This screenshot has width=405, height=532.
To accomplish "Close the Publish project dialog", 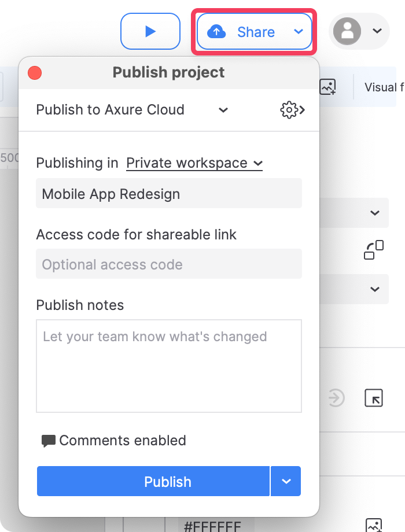I will [x=35, y=73].
